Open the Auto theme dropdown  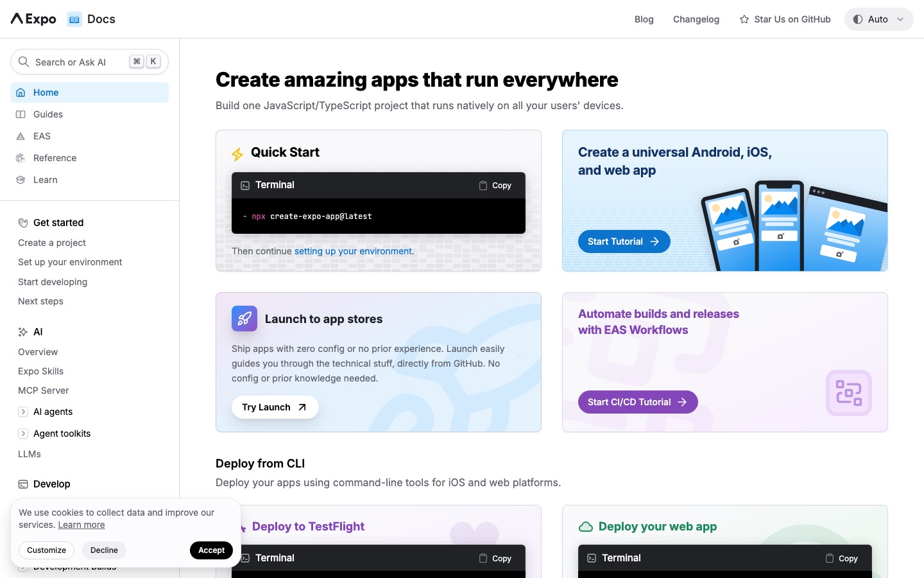(879, 19)
